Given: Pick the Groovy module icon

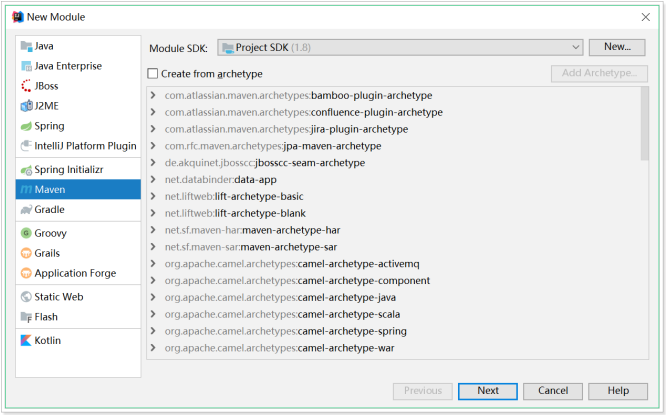Looking at the screenshot, I should [x=26, y=233].
